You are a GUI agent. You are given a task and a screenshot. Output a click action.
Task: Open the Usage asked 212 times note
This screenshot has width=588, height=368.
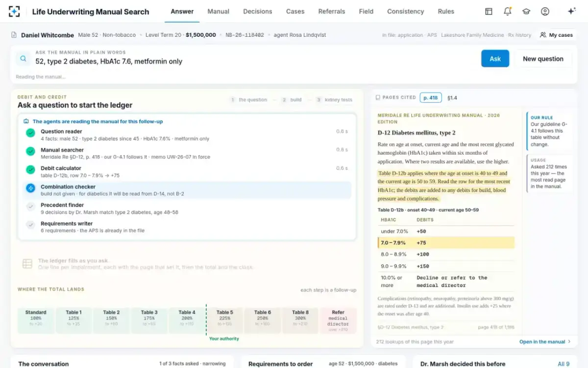[549, 173]
